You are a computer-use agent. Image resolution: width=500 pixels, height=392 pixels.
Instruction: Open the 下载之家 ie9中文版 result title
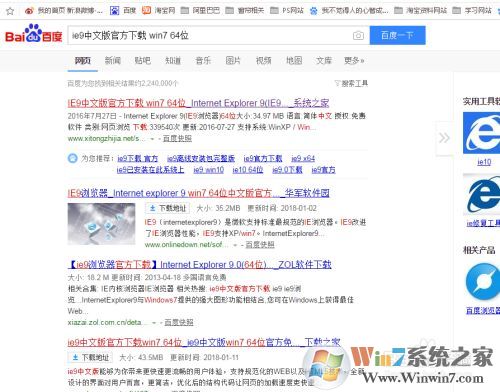[x=204, y=342]
